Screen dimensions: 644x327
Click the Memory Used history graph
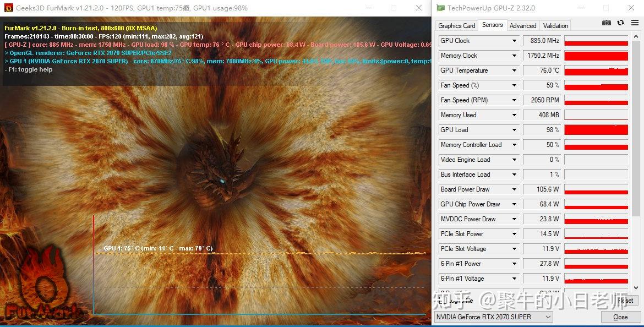596,115
